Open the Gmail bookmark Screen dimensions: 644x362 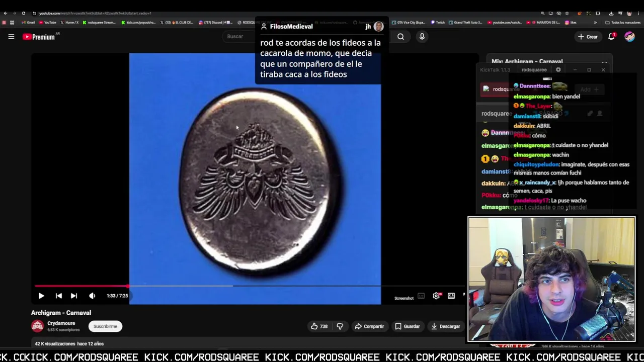[x=28, y=23]
